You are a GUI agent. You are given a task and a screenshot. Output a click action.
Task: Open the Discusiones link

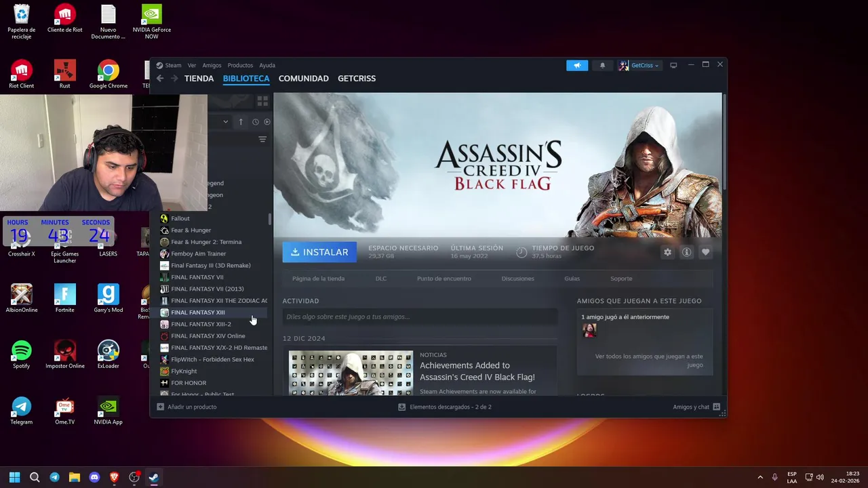click(x=517, y=279)
